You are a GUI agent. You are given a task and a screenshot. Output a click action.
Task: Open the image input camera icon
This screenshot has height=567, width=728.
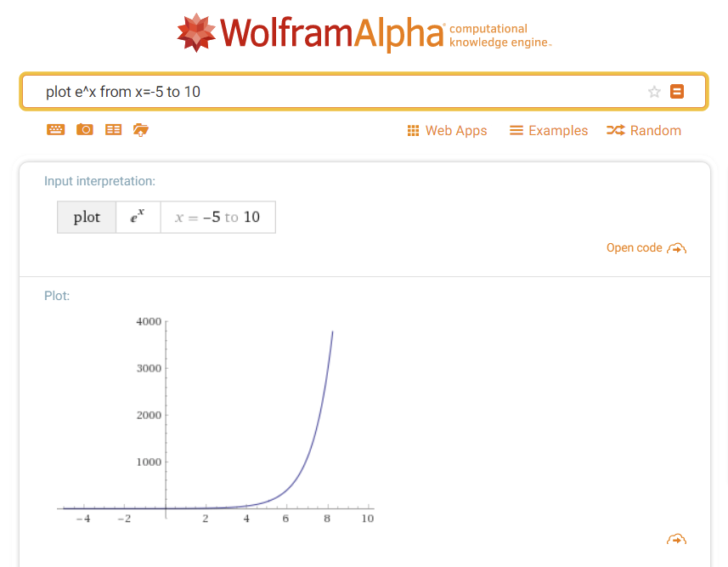click(x=84, y=130)
